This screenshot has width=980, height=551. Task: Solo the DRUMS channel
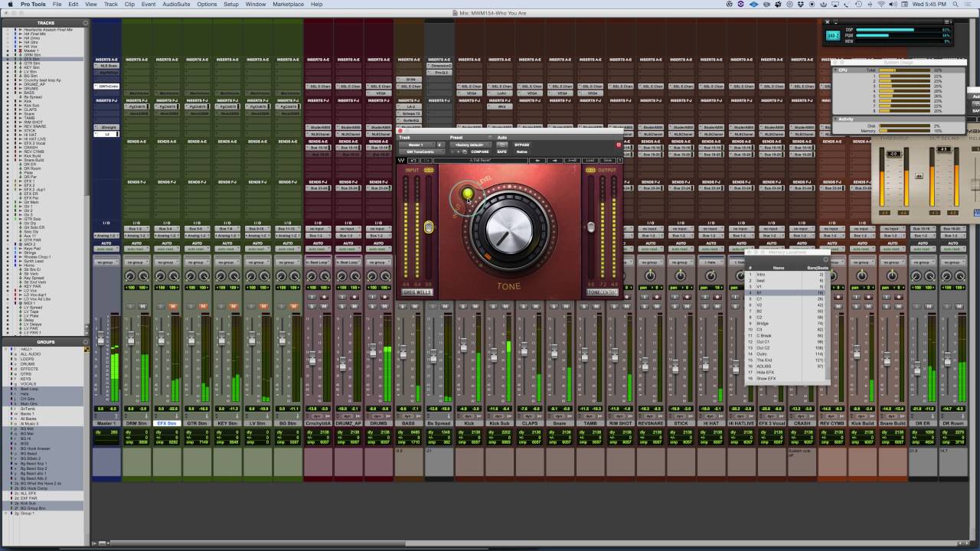(x=372, y=306)
